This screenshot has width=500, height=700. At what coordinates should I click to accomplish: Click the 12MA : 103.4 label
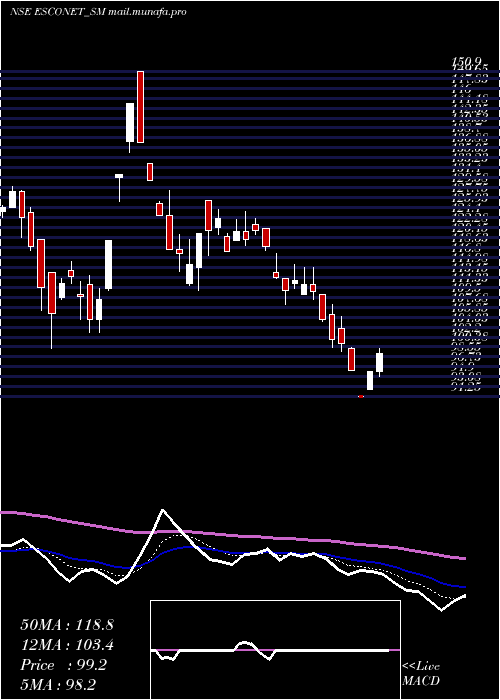67,645
